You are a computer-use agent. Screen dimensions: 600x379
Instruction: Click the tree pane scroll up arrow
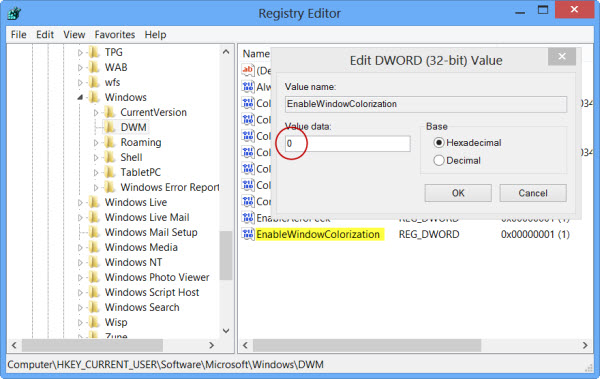pos(226,51)
